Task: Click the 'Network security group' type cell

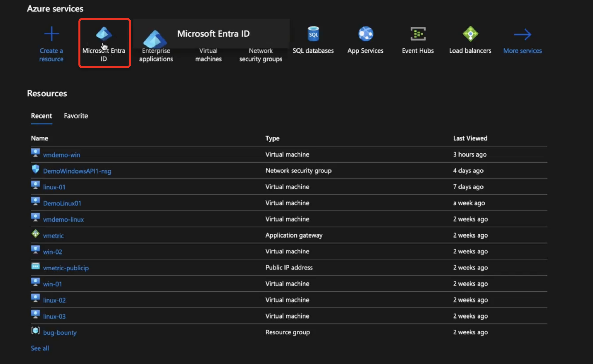Action: point(298,171)
